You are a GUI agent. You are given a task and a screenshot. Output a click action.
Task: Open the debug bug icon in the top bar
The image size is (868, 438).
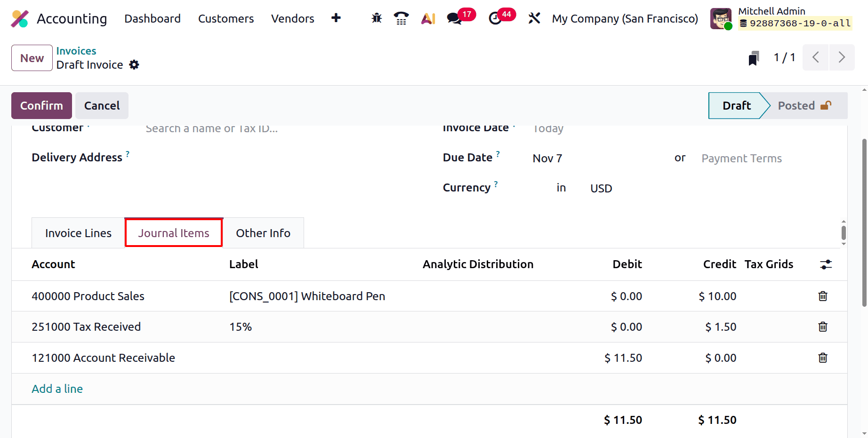click(x=376, y=18)
